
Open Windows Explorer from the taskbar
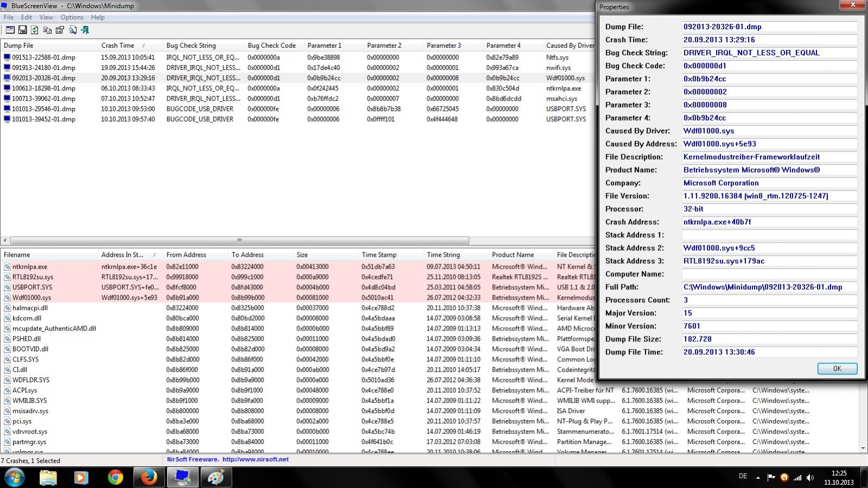click(x=48, y=478)
